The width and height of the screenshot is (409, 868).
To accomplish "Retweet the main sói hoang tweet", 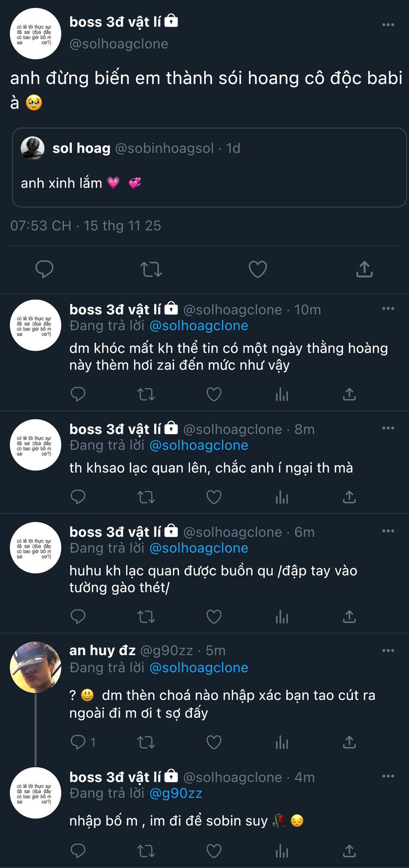I will pyautogui.click(x=151, y=269).
